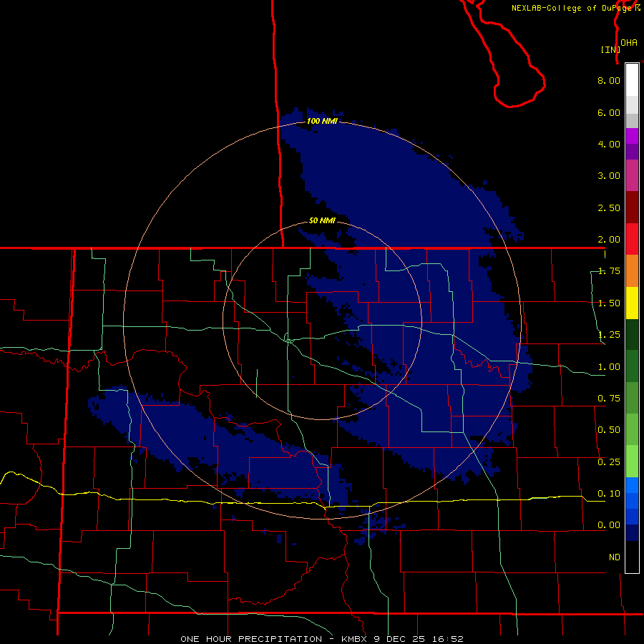Click the darkest green swatch beside 1.25

tap(632, 334)
